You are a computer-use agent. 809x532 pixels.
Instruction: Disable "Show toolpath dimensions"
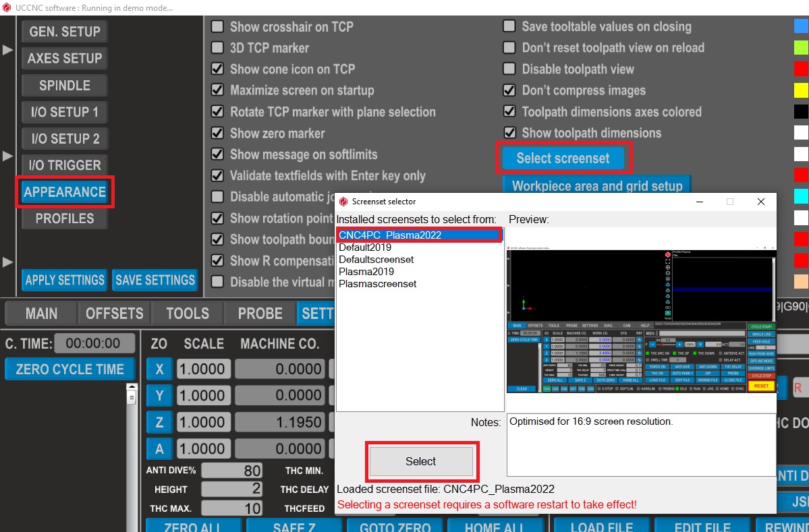tap(509, 132)
